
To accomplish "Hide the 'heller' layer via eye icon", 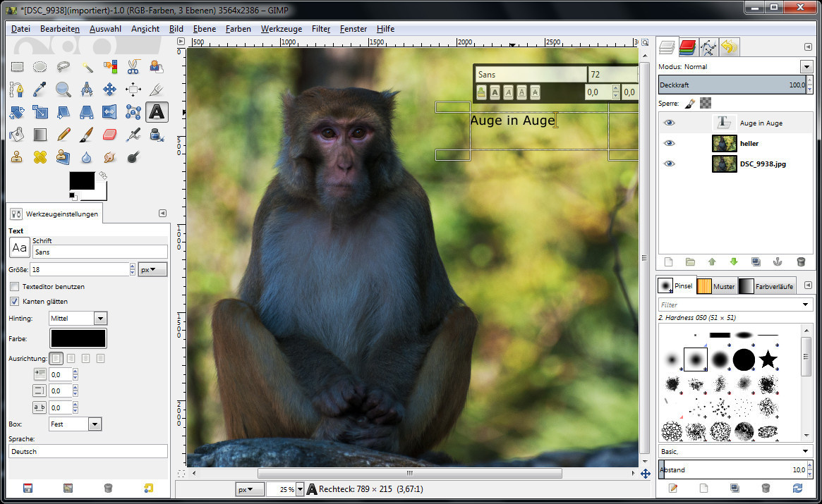I will (x=669, y=143).
